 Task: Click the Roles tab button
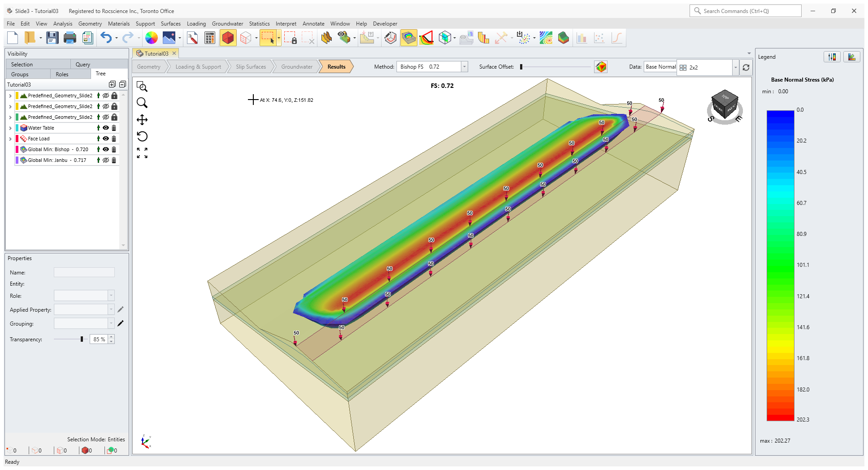click(x=62, y=74)
